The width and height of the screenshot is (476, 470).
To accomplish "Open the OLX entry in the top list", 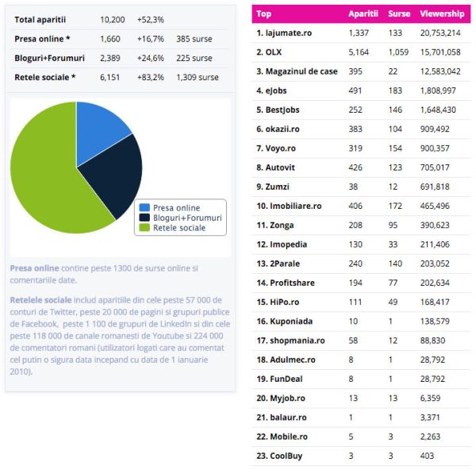I will 272,52.
